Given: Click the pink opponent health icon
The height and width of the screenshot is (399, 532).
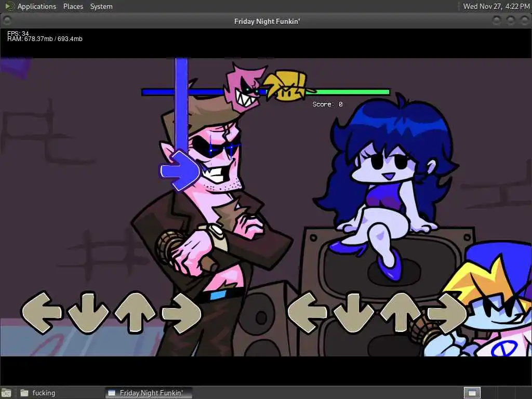Looking at the screenshot, I should coord(245,87).
